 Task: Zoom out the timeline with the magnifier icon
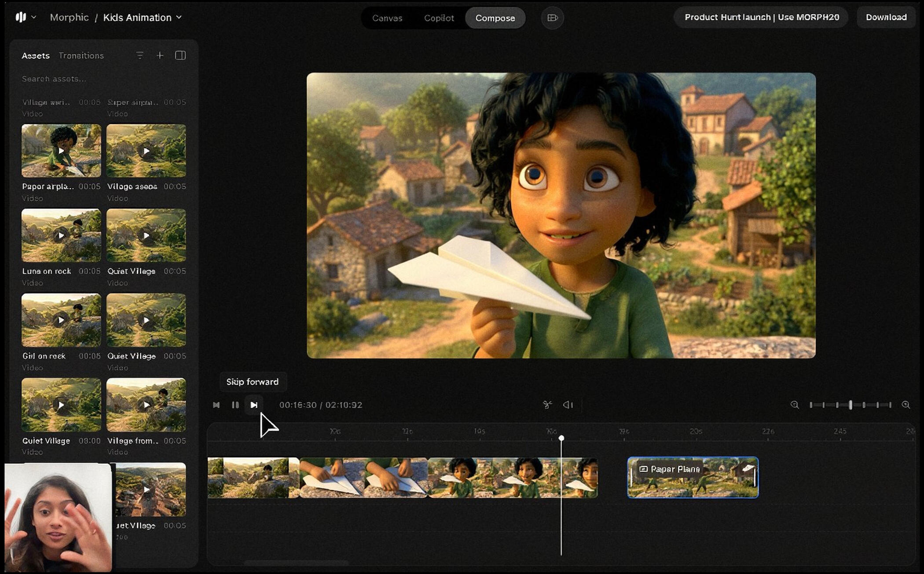pos(795,405)
